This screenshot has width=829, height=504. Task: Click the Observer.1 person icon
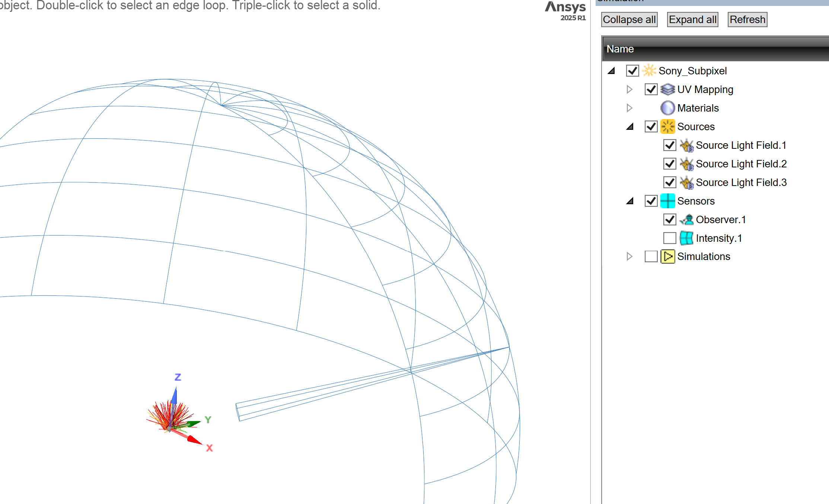coord(686,219)
